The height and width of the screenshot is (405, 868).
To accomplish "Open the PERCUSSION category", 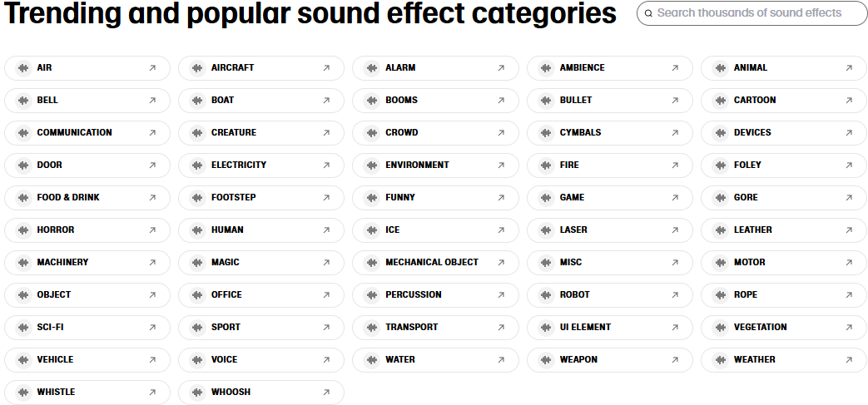I will click(x=435, y=295).
